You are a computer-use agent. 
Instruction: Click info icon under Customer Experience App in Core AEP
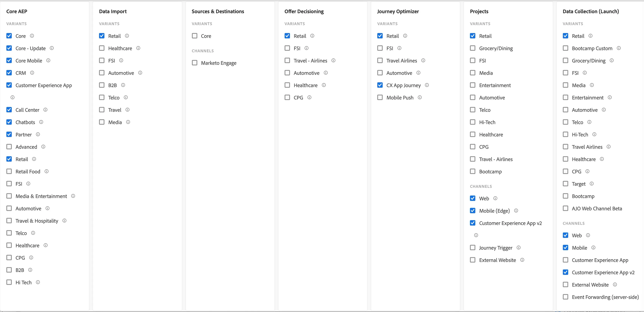12,97
